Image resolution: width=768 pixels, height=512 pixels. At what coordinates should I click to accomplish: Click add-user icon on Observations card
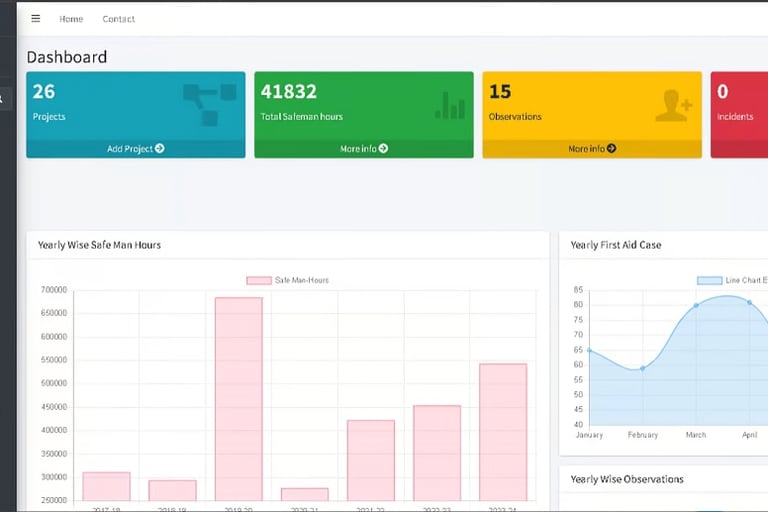tap(673, 105)
